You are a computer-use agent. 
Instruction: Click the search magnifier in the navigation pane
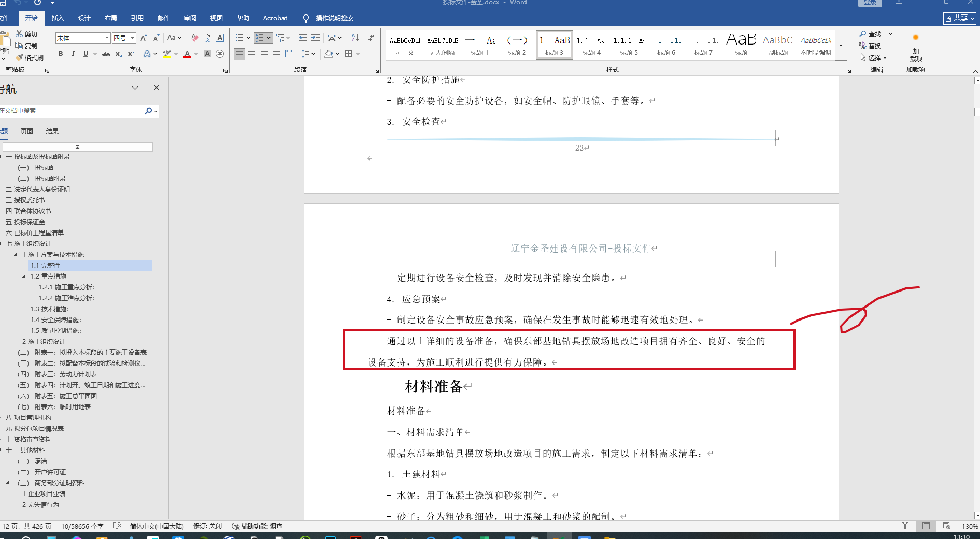[x=148, y=111]
